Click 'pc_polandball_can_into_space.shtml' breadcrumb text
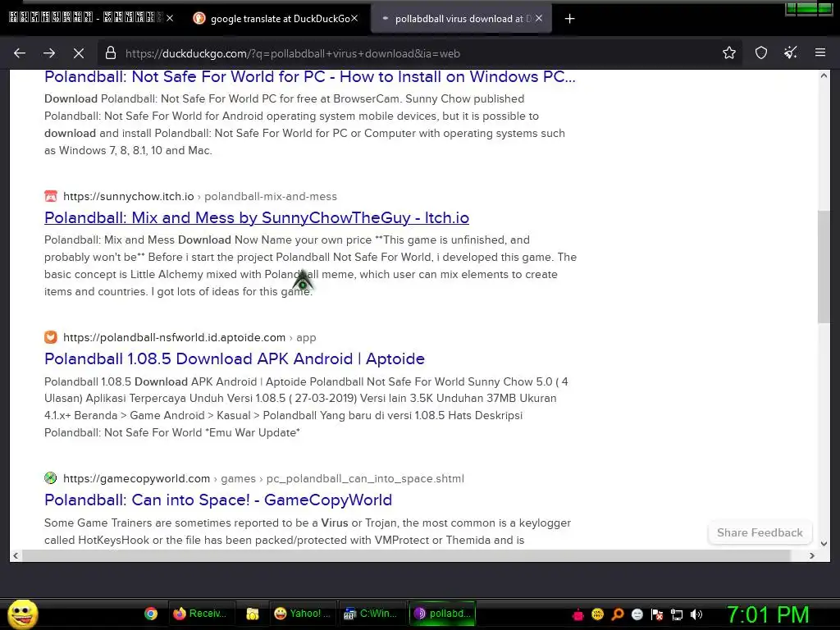This screenshot has width=840, height=630. click(x=365, y=478)
